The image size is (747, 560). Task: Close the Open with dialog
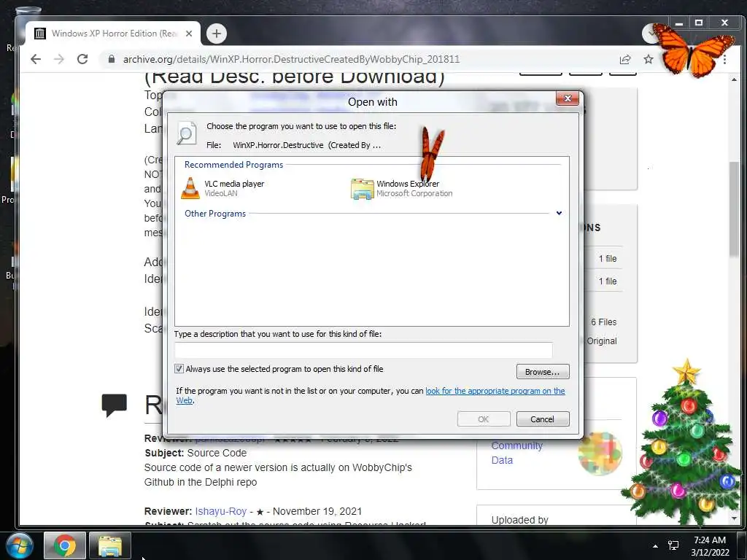coord(568,98)
